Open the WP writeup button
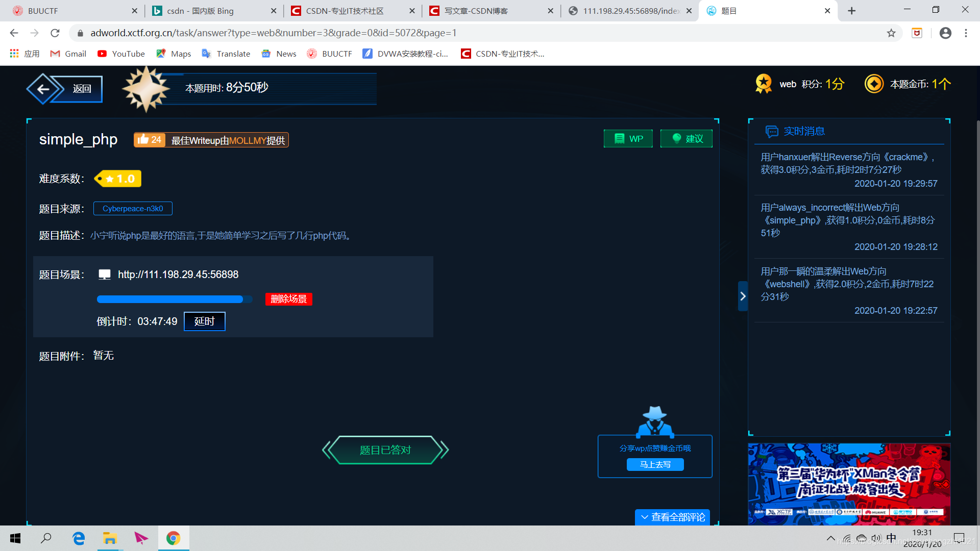 tap(628, 139)
